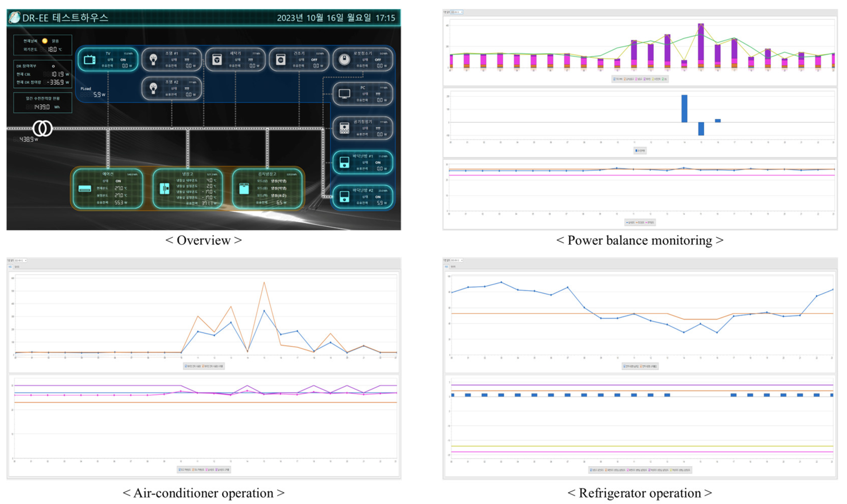Open date dropdown in power balance monitoring panel
Viewport: 847px width, 504px height.
point(457,12)
